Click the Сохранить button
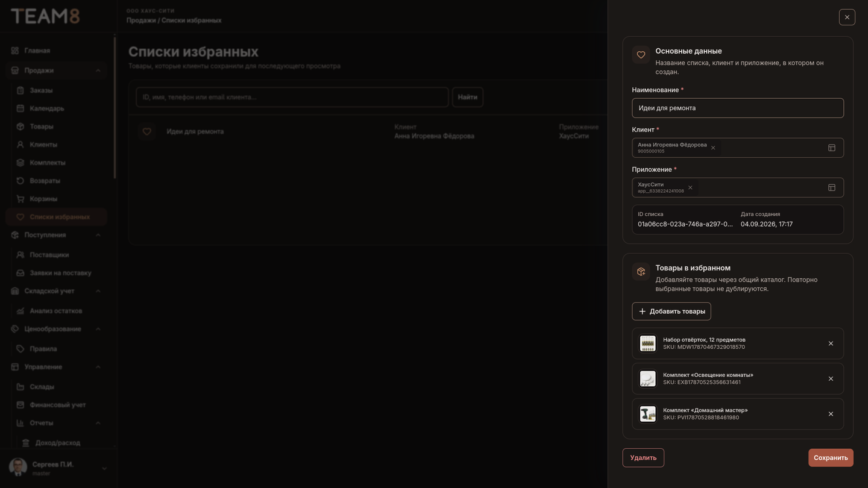 click(831, 458)
